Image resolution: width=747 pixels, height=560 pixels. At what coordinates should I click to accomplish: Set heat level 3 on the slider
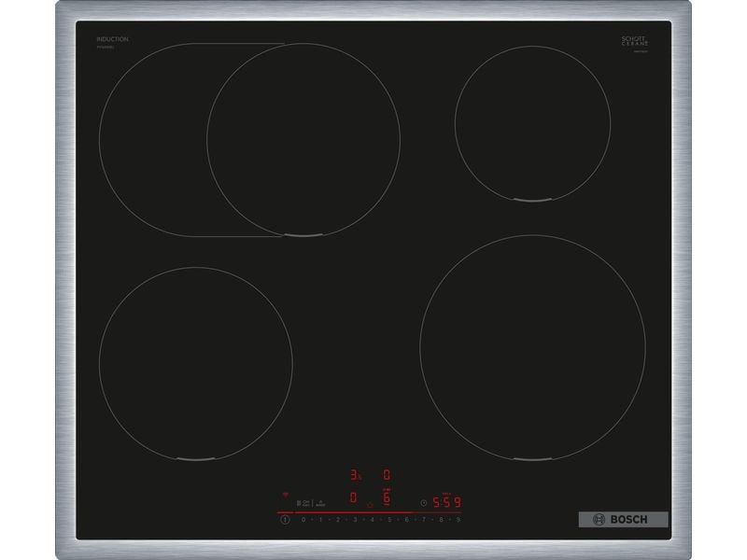355,520
